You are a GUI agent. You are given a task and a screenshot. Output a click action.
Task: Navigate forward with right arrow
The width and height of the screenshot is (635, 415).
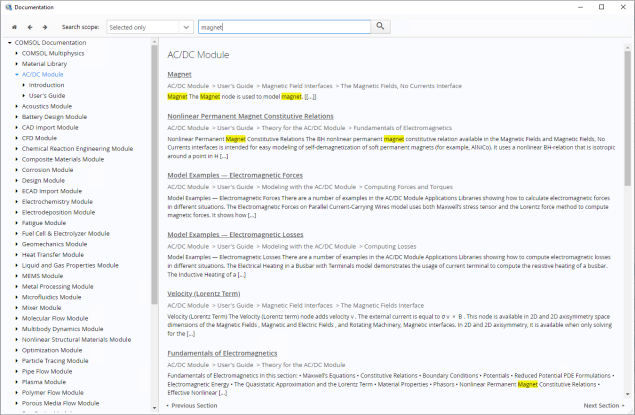coord(45,27)
